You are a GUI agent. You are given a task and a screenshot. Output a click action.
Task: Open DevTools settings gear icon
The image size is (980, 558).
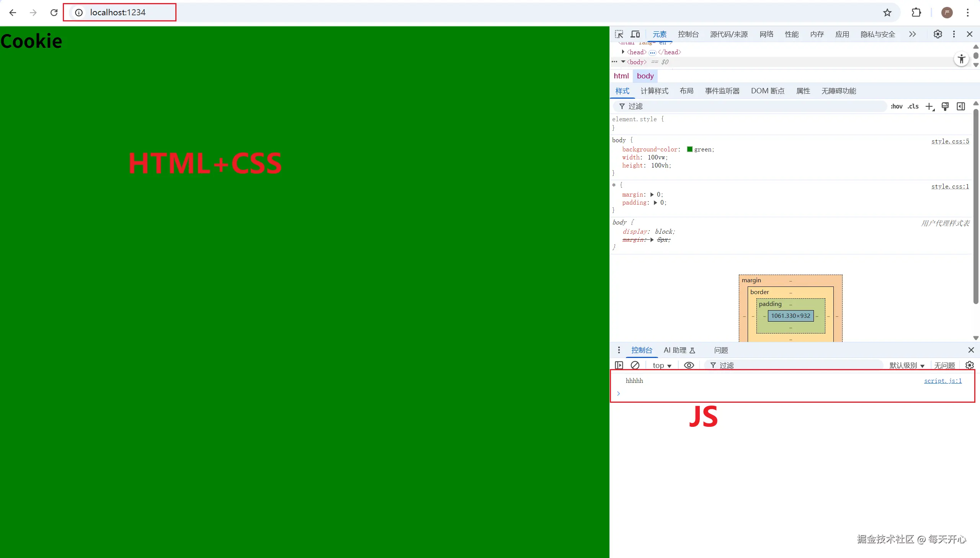[938, 34]
